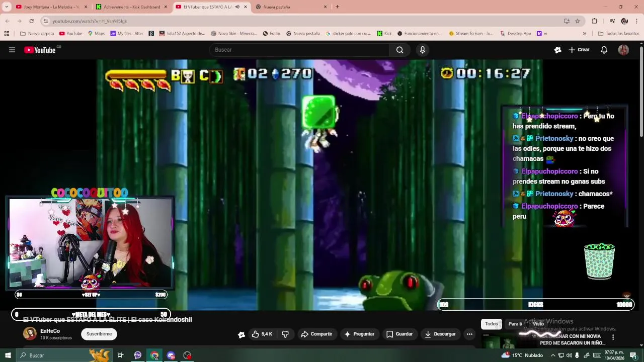The height and width of the screenshot is (362, 644).
Task: Open the EnHeCo channel name link
Action: (x=50, y=331)
